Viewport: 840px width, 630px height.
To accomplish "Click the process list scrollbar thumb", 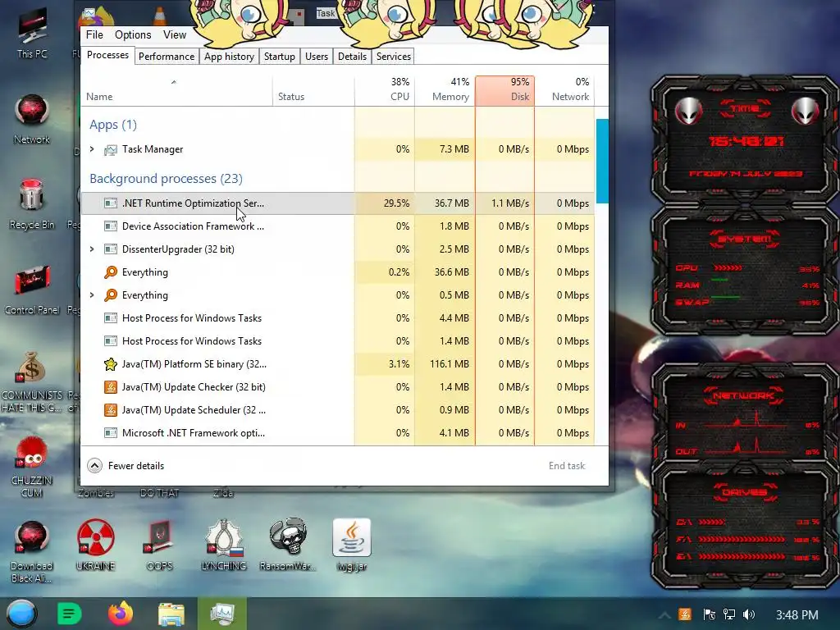I will 602,162.
